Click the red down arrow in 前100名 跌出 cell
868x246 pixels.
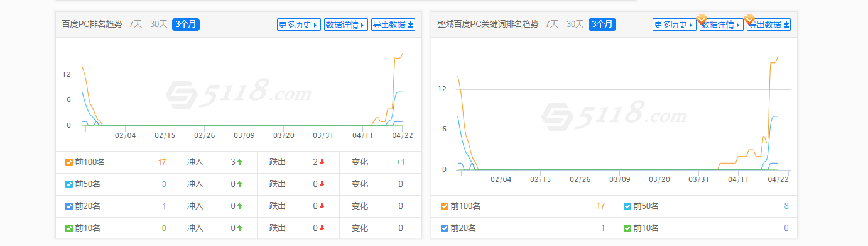[x=322, y=162]
